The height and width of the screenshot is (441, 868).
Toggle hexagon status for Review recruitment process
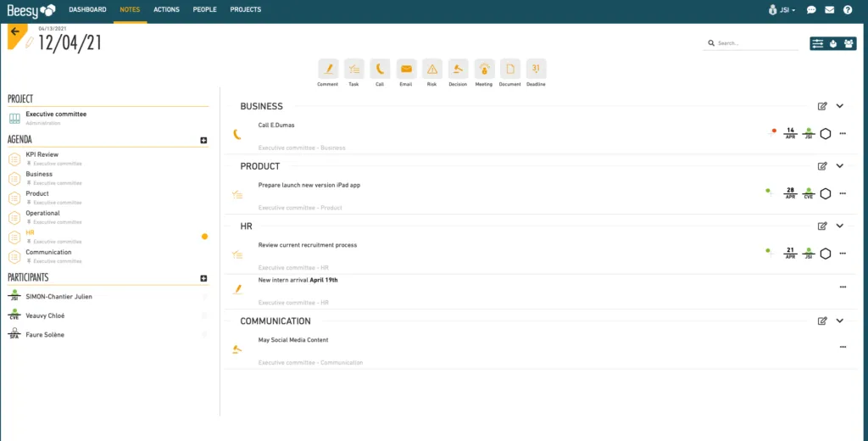826,254
